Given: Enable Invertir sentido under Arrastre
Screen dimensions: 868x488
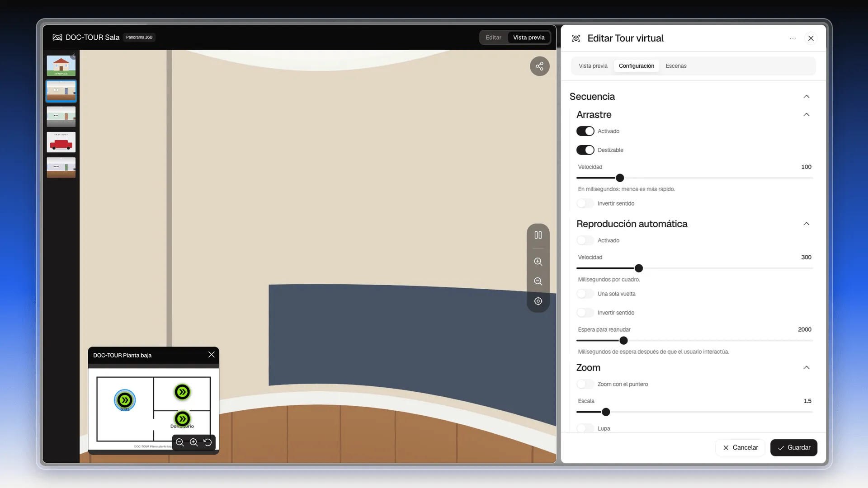Looking at the screenshot, I should [x=585, y=203].
